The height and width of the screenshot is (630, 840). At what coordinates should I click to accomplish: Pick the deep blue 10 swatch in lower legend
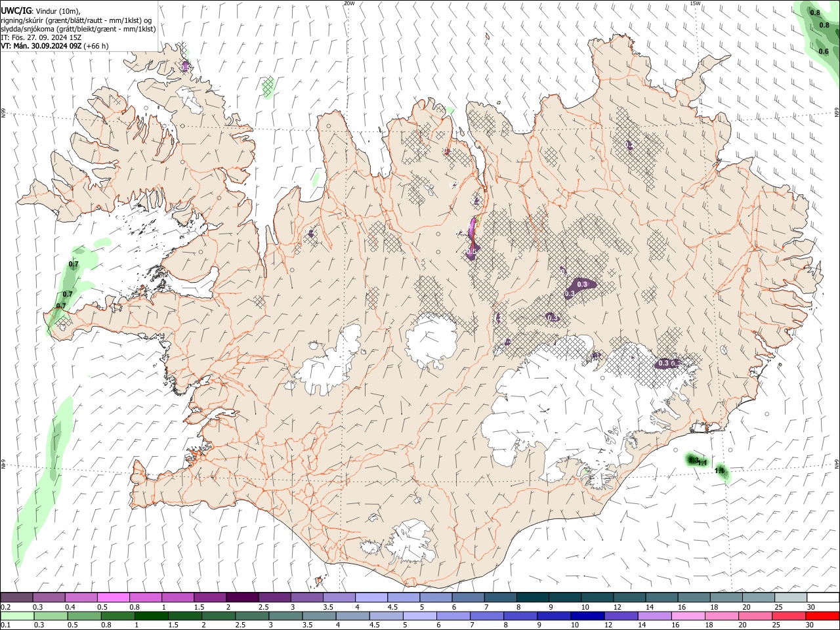tap(586, 616)
